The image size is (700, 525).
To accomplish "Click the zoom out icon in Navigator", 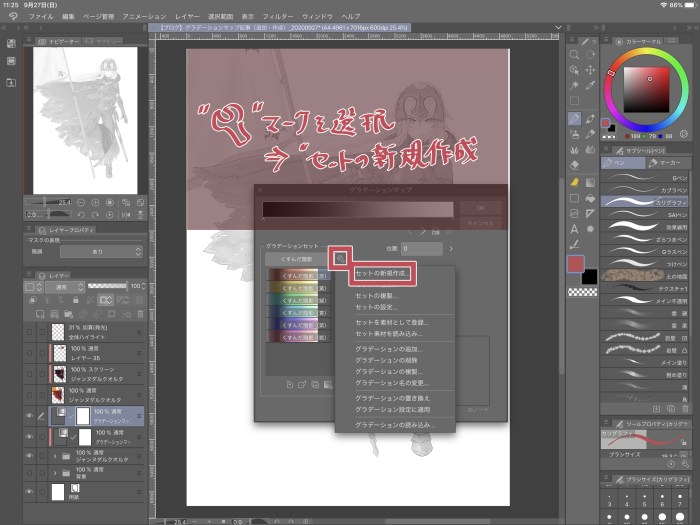I will click(81, 202).
